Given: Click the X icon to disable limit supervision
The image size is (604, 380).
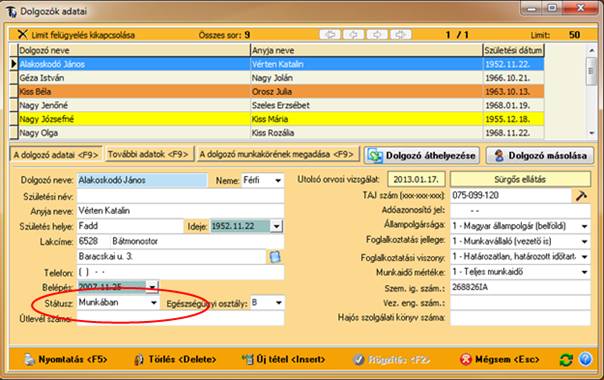Looking at the screenshot, I should click(22, 34).
